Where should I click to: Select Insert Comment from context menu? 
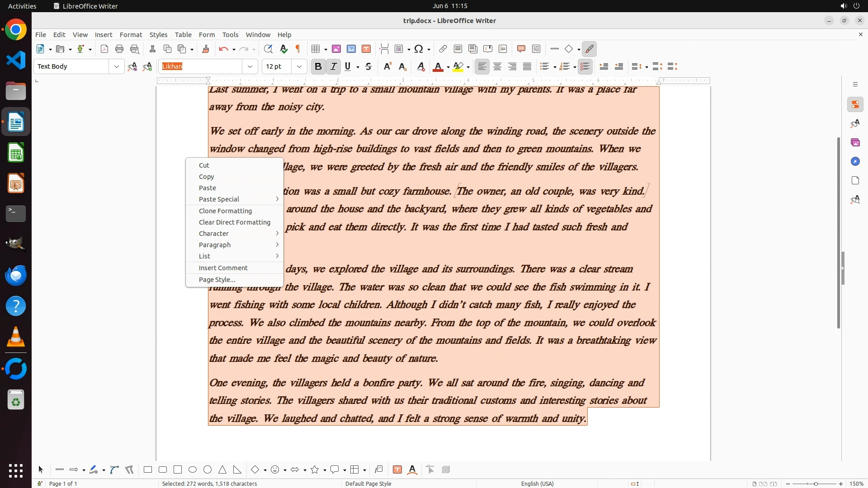click(x=223, y=268)
